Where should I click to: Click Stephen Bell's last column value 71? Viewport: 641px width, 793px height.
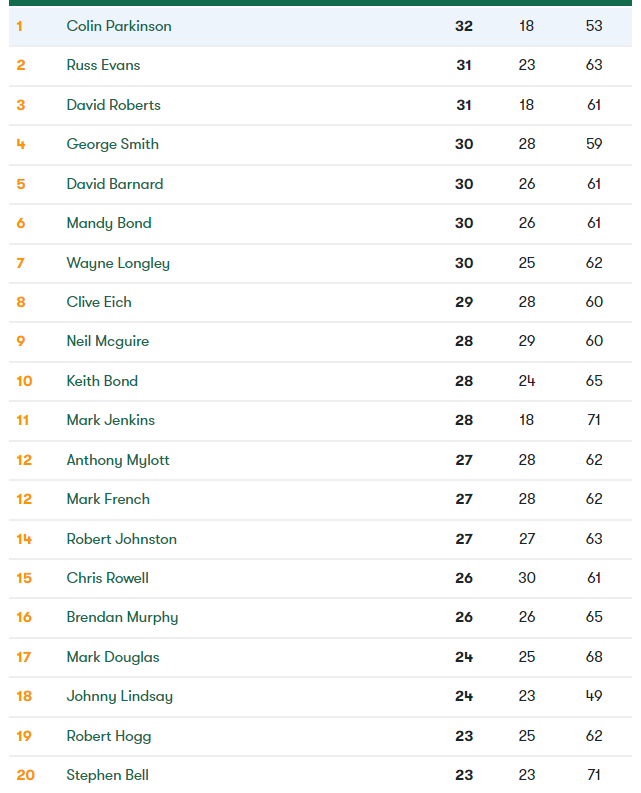[x=594, y=775]
